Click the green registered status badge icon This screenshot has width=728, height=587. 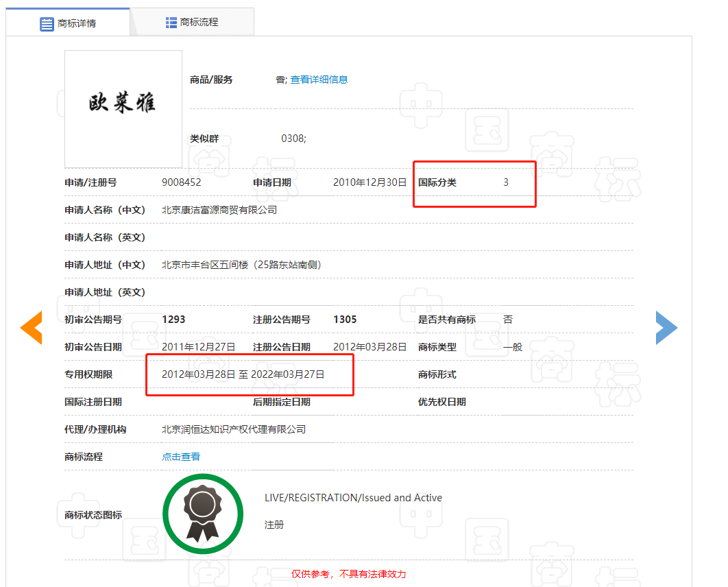click(x=203, y=514)
